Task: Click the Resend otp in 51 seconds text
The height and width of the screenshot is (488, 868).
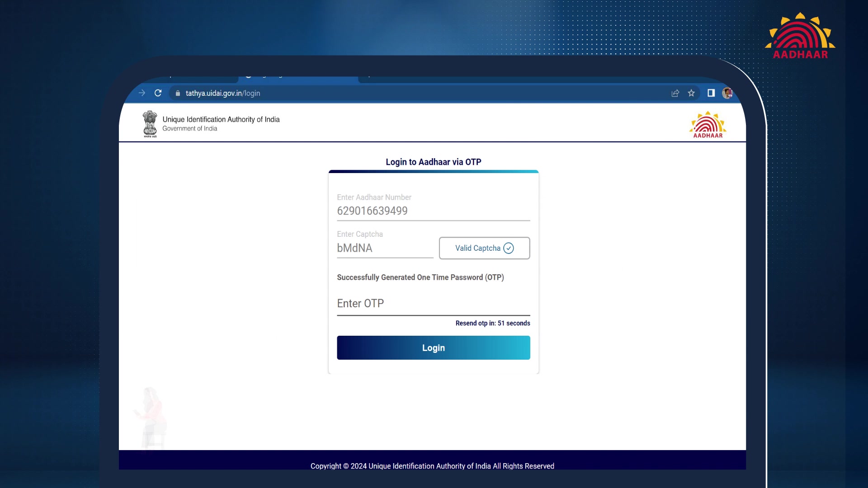Action: (x=493, y=323)
